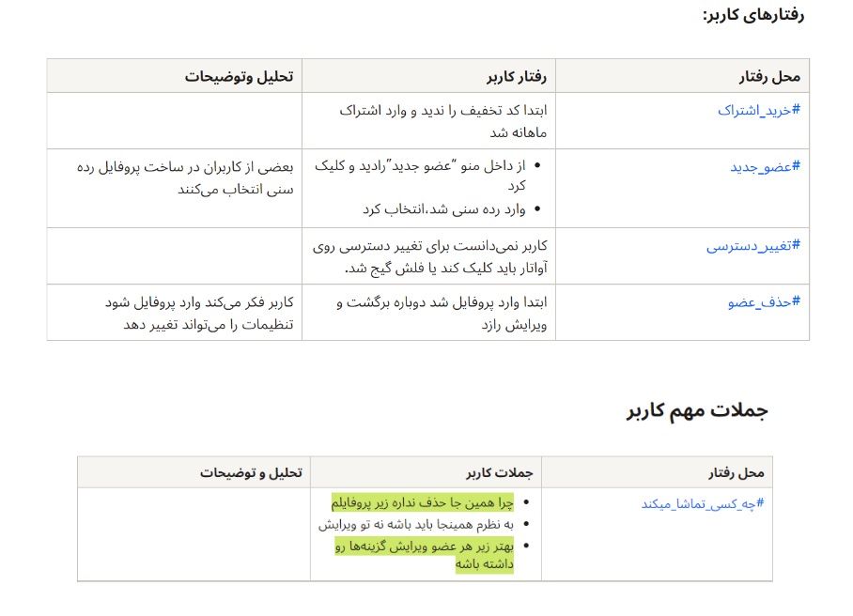Click highlighted text 'بهتر زیر هر عضو ویرایش'

click(425, 545)
